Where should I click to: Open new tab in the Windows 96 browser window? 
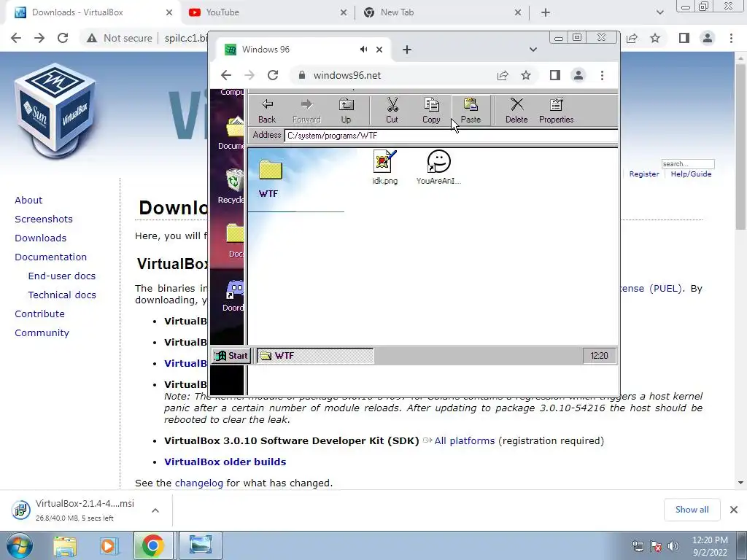pos(407,50)
